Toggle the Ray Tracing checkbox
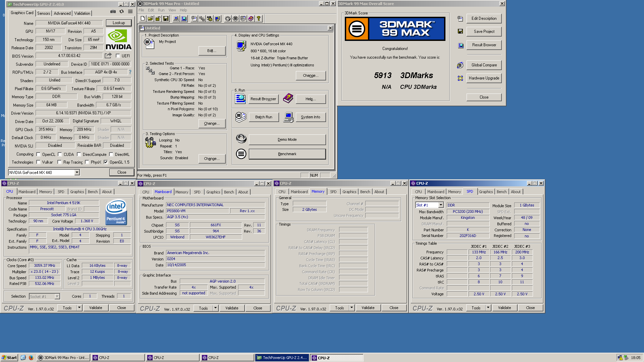The image size is (644, 362). coord(59,162)
